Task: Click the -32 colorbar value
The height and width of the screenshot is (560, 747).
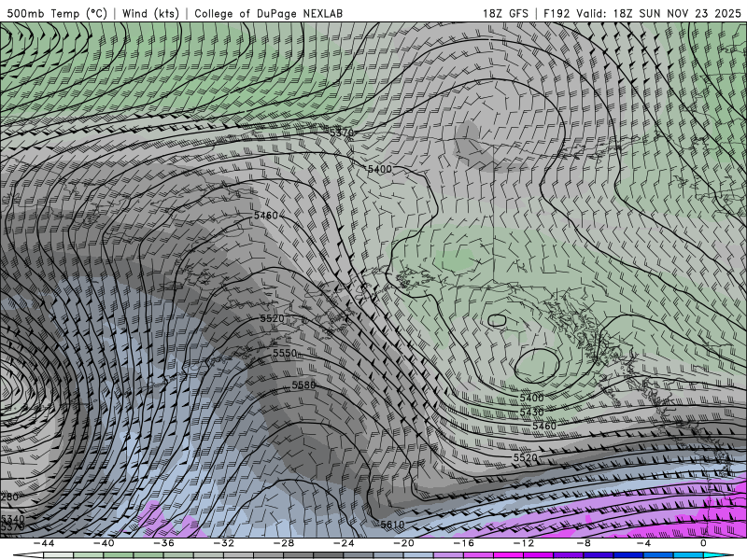Action: [x=224, y=543]
